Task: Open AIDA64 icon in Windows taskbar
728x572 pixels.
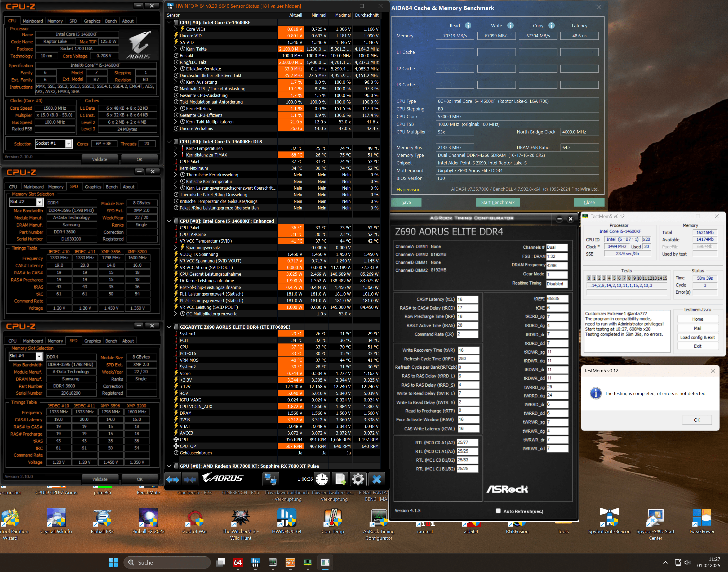Action: 238,563
